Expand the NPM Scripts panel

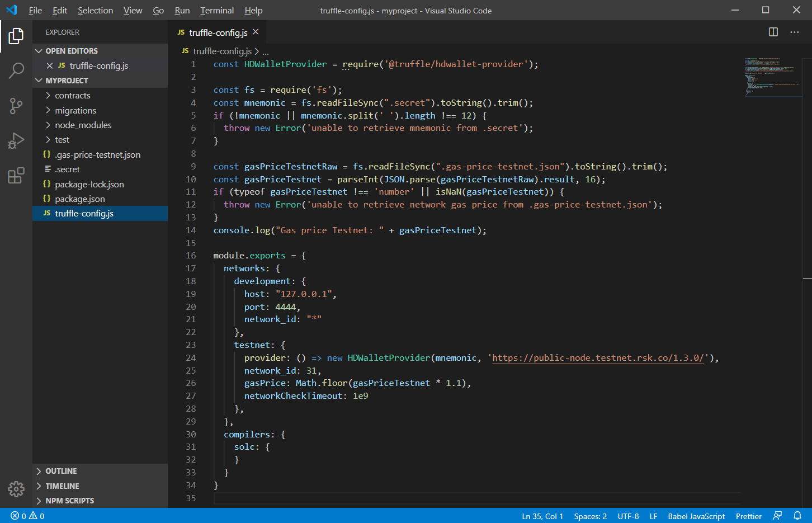coord(100,501)
